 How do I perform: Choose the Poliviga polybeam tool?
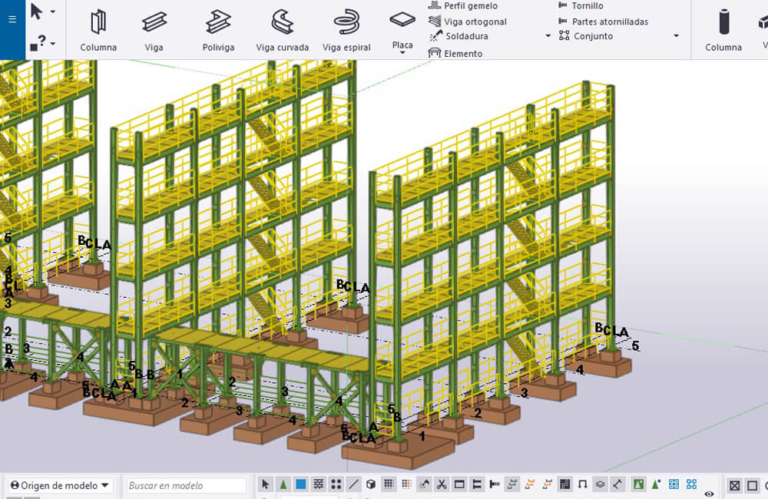[x=218, y=30]
